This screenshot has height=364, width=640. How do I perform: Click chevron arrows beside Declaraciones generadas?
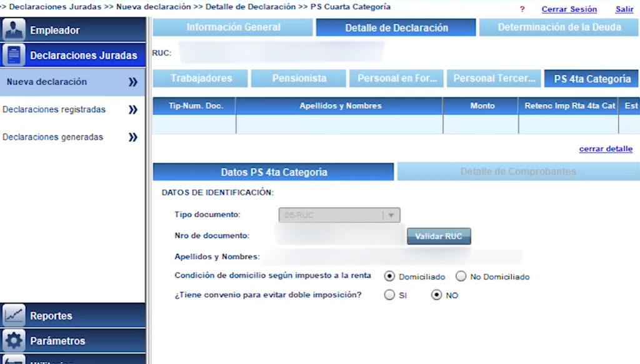tap(132, 137)
